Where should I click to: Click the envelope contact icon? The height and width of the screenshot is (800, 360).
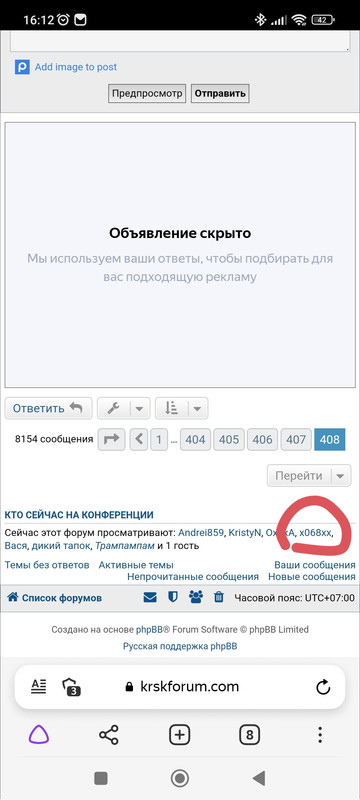click(150, 597)
